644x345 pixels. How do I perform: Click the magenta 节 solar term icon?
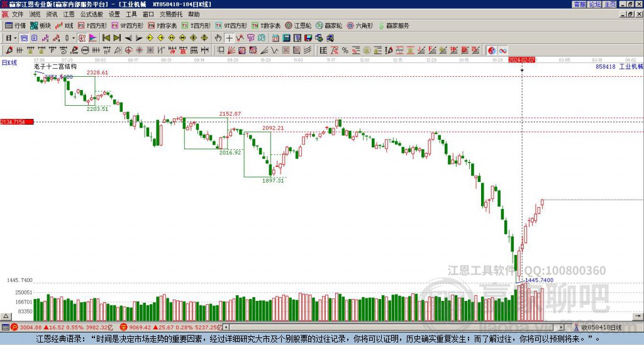tap(250, 38)
